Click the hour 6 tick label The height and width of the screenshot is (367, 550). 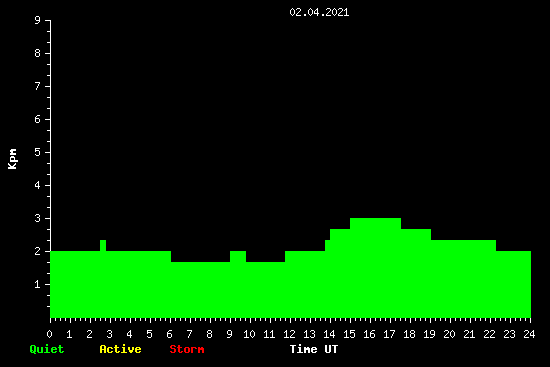click(x=169, y=334)
